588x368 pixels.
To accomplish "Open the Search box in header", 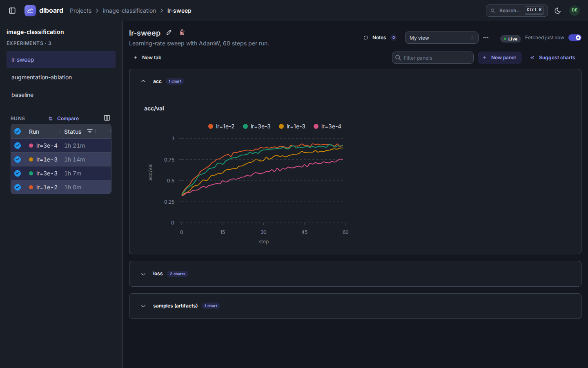I will coord(517,11).
